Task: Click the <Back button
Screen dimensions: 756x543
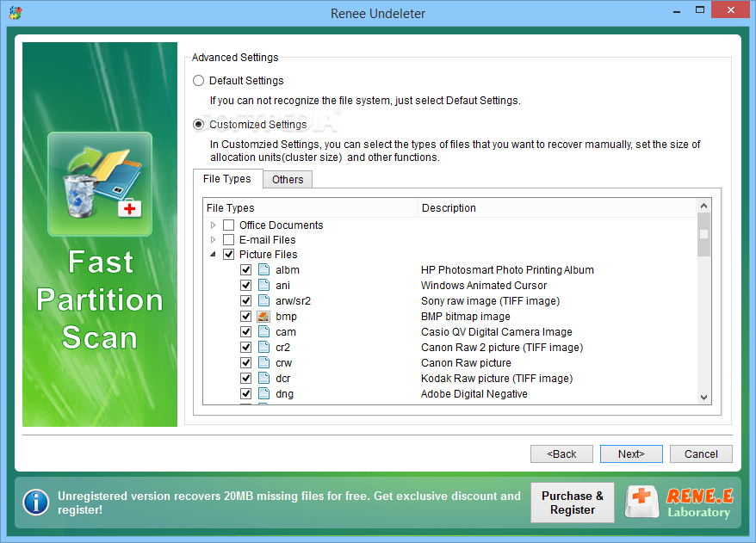Action: tap(561, 454)
